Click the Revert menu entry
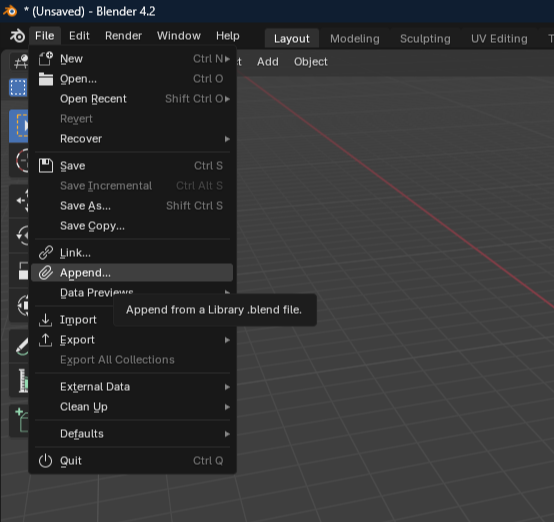Image resolution: width=554 pixels, height=522 pixels. 132,119
